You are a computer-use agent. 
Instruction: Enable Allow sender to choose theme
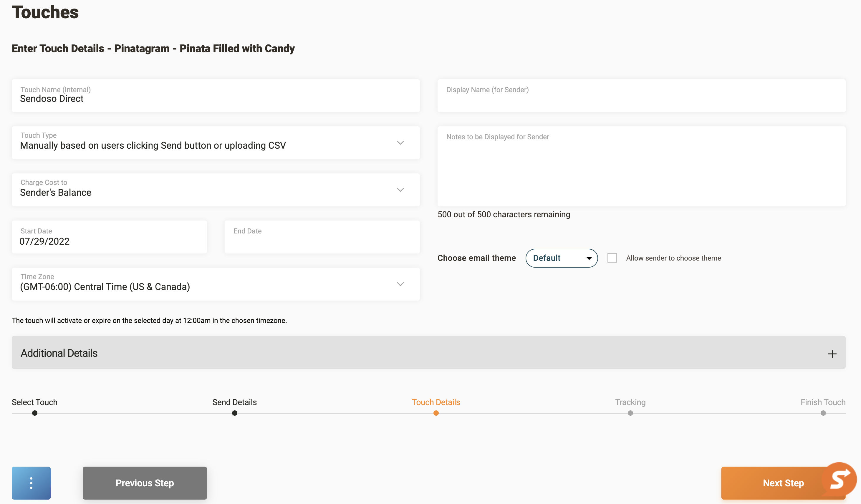pos(612,258)
